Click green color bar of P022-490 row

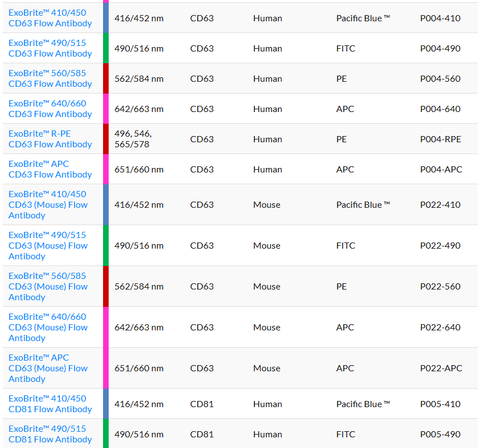106,245
